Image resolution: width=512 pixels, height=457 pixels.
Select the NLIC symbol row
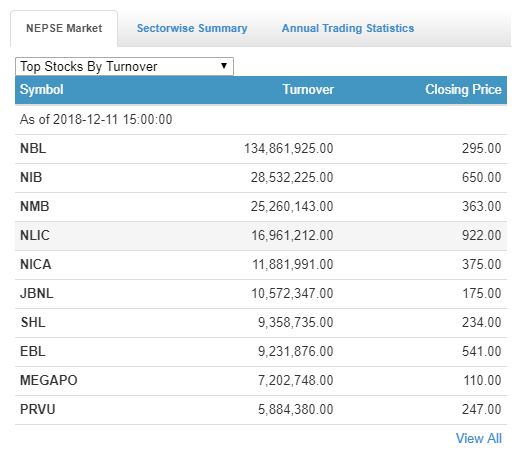(x=261, y=236)
